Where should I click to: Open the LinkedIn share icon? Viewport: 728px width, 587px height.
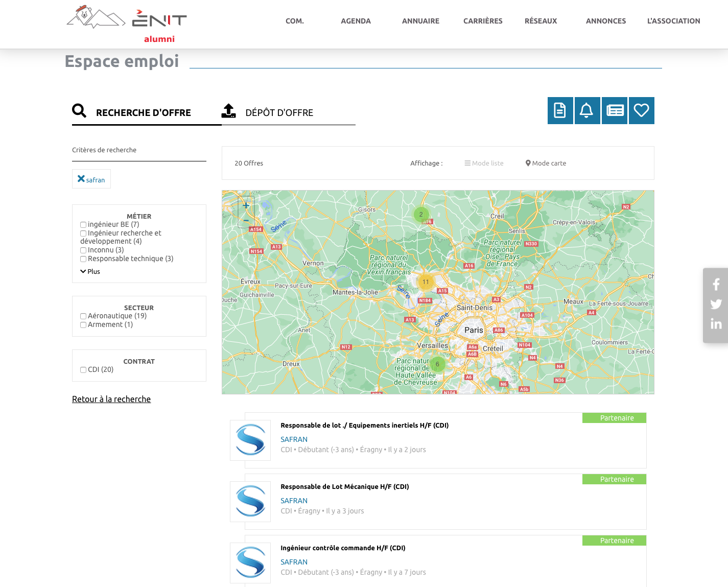pyautogui.click(x=716, y=324)
